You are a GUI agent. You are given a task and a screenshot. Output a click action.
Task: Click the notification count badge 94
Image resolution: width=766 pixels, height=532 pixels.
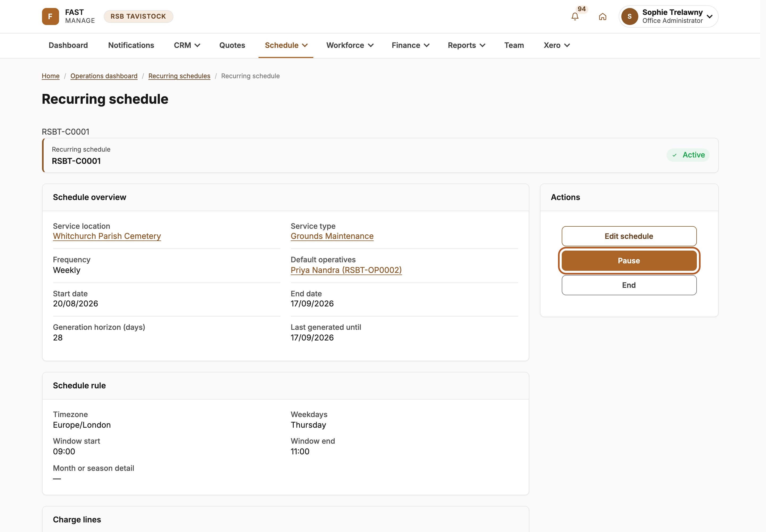582,9
